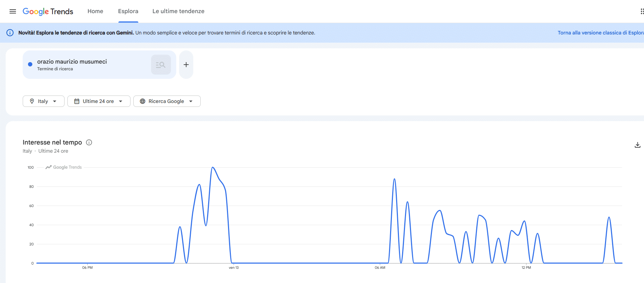Click the blue color dot of the search term

coord(30,64)
